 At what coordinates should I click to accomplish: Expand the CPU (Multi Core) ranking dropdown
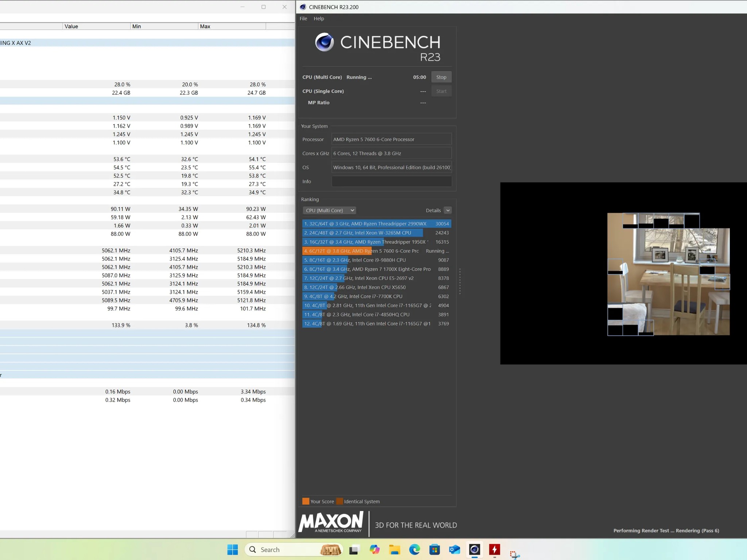[x=329, y=210]
